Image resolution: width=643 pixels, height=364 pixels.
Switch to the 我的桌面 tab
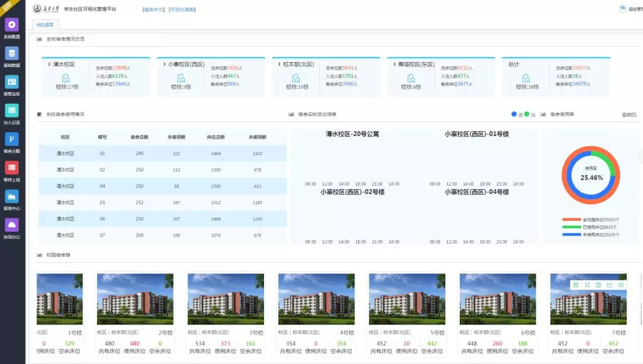pyautogui.click(x=44, y=25)
